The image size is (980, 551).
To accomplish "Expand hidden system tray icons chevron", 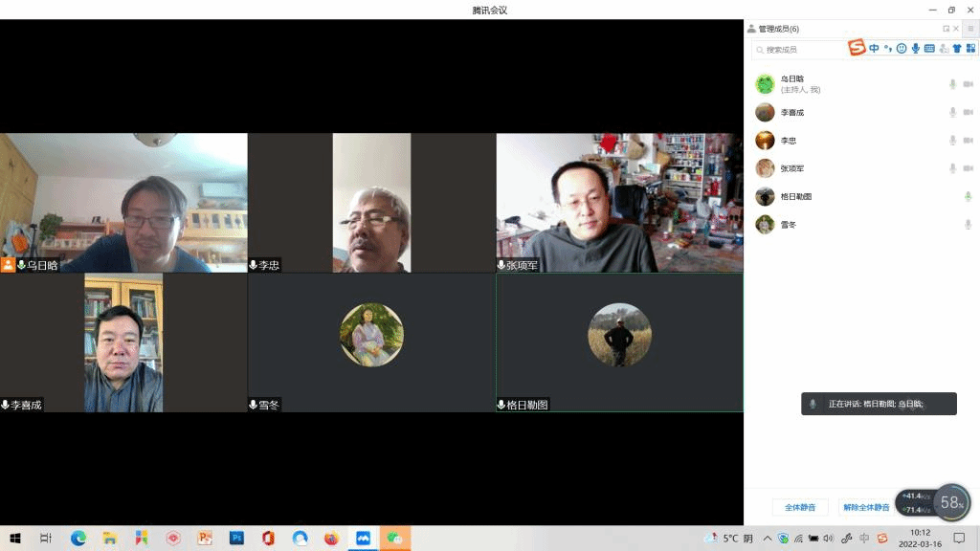I will (767, 539).
